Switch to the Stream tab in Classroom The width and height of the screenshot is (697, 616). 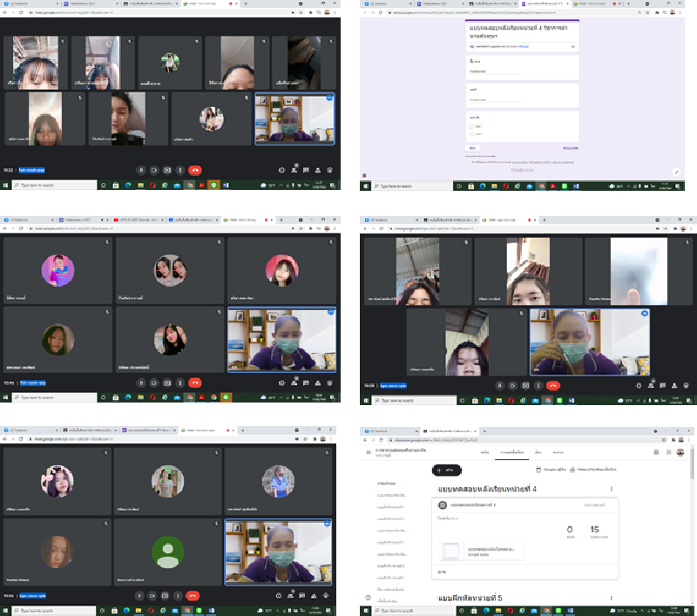pos(484,452)
